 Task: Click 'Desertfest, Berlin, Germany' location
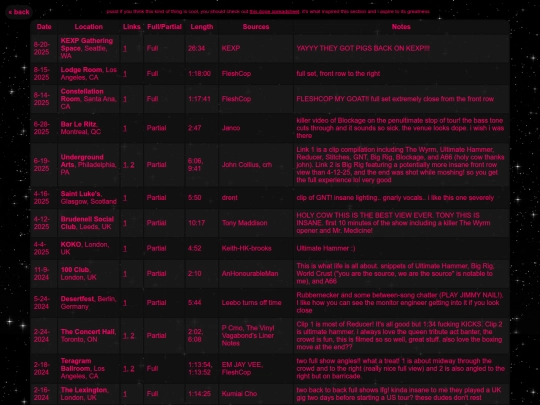click(89, 303)
